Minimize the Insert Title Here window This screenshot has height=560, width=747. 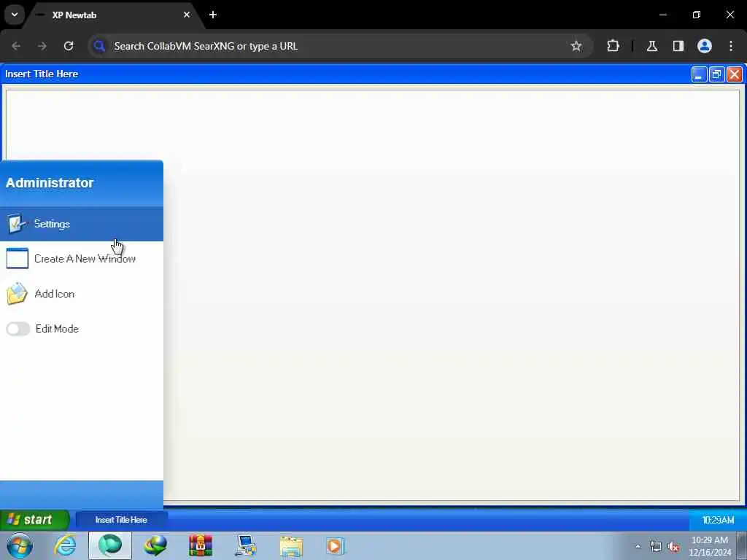pos(699,74)
